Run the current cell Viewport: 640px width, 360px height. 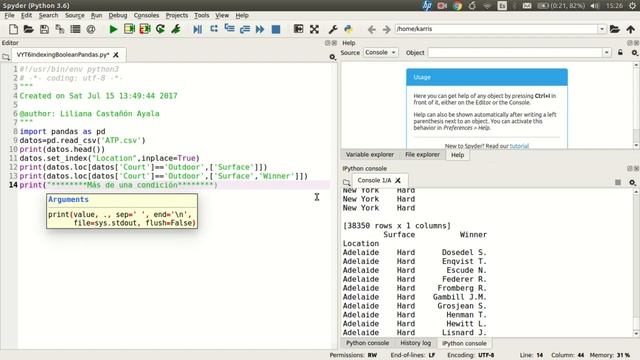[x=129, y=29]
